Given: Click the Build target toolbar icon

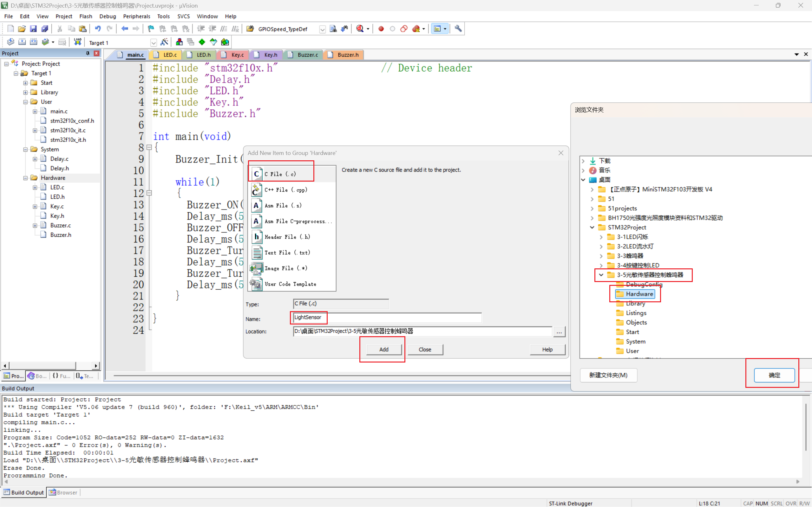Looking at the screenshot, I should (x=22, y=42).
